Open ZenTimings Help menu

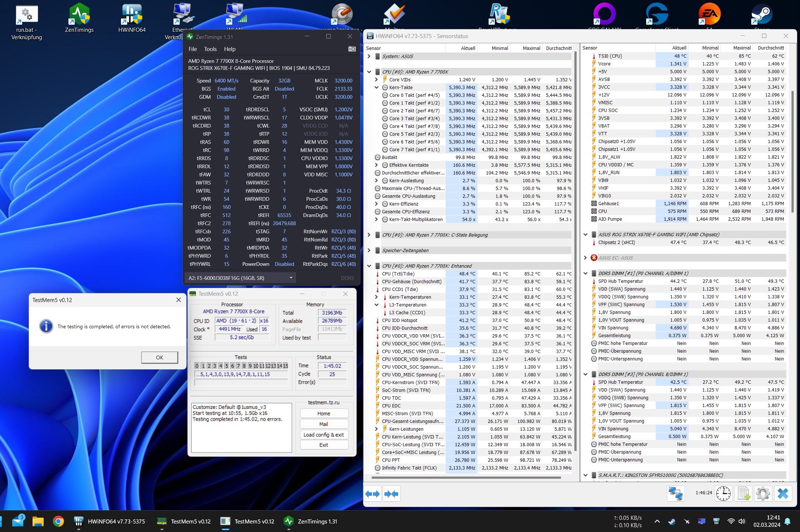point(230,49)
